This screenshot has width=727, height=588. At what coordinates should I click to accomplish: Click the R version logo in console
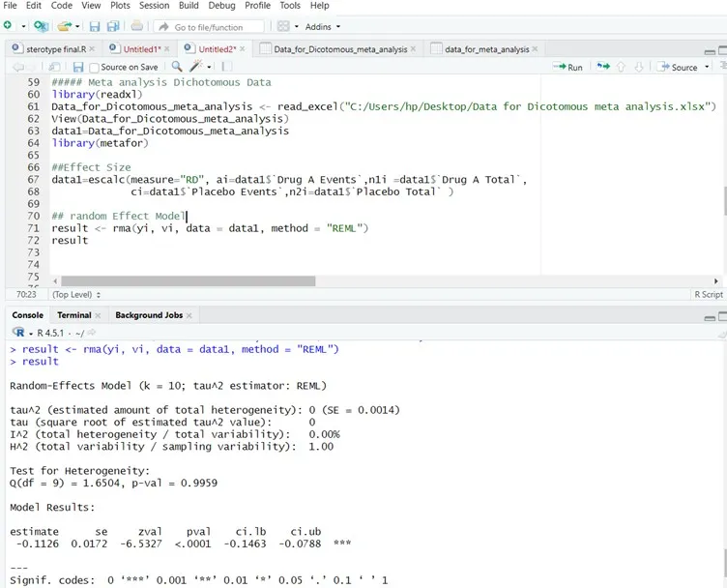[19, 332]
